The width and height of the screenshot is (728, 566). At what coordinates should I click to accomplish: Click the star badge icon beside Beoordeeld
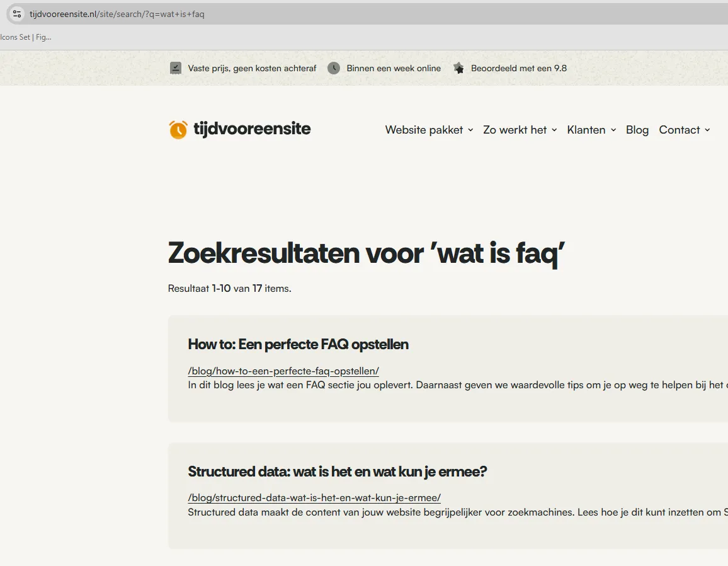(x=458, y=68)
